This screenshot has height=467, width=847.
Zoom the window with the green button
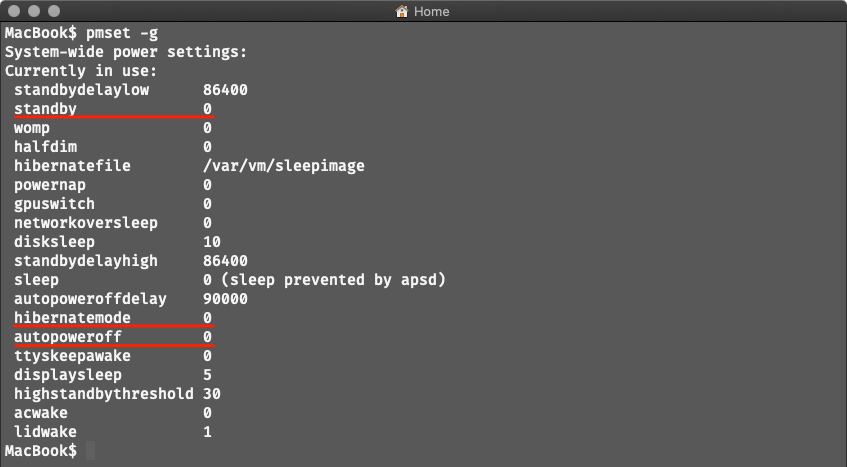[53, 12]
